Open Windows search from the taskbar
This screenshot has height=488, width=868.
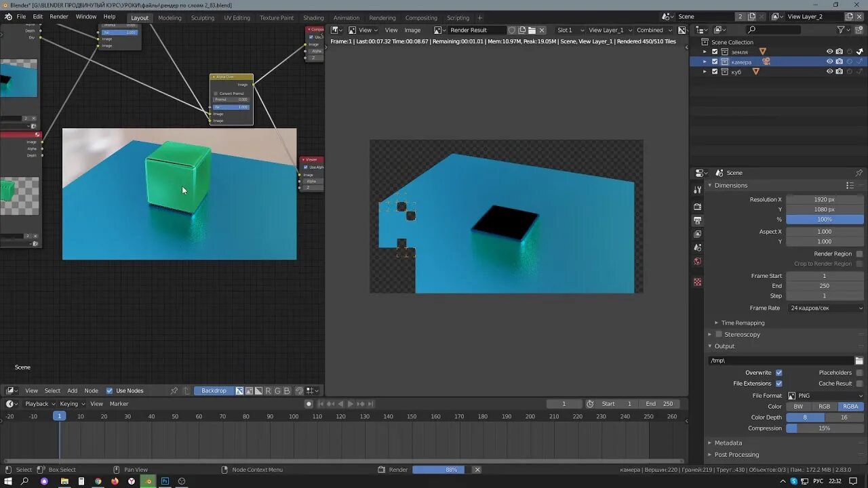[x=25, y=481]
